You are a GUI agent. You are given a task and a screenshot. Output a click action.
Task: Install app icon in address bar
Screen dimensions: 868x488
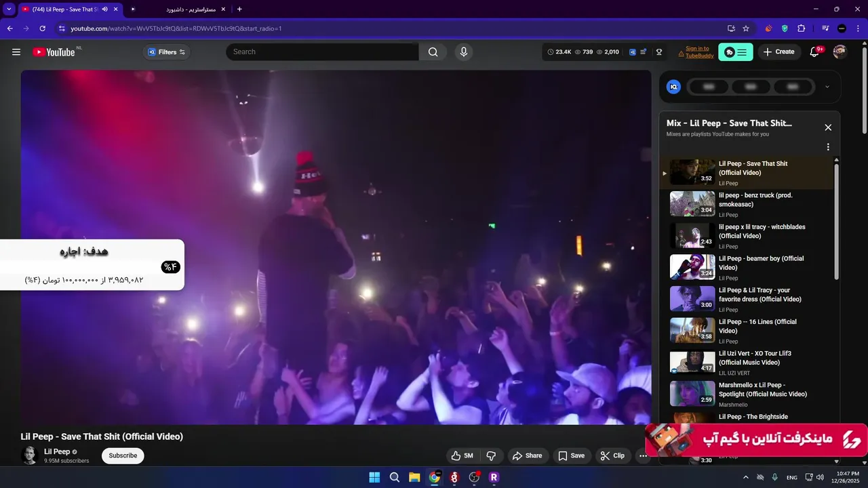click(x=731, y=28)
